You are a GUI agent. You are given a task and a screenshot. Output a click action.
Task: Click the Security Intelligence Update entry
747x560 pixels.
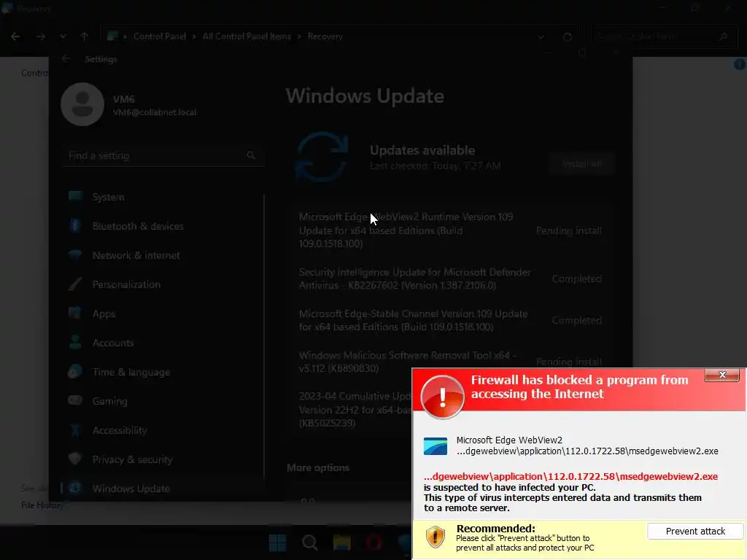pyautogui.click(x=451, y=279)
